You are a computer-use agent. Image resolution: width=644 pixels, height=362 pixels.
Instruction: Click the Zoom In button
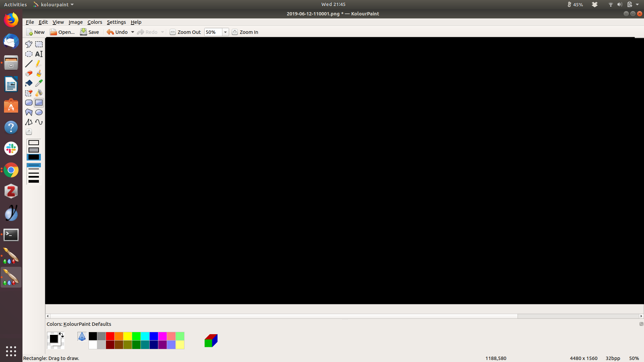pos(245,32)
